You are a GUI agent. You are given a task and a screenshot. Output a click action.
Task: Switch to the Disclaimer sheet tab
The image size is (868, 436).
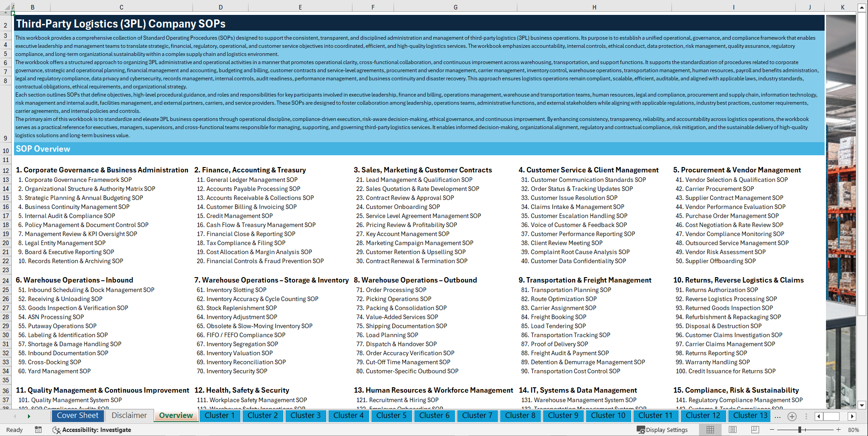[128, 415]
